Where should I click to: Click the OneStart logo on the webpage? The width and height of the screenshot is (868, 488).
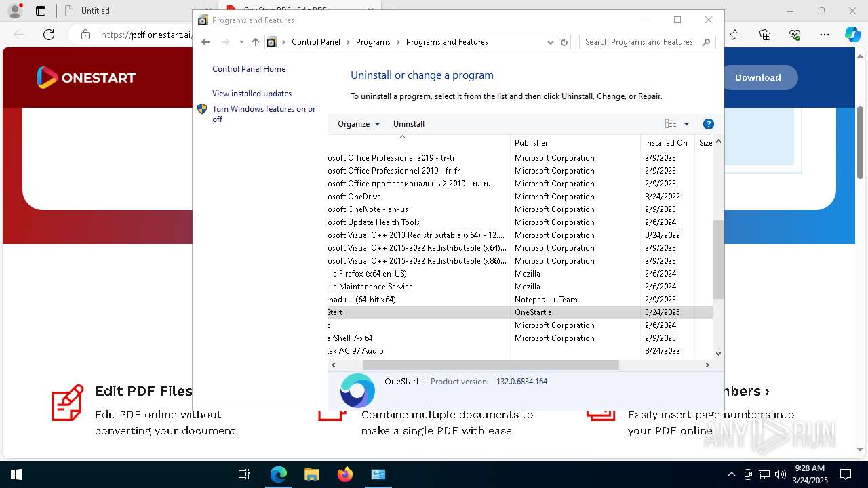coord(86,78)
